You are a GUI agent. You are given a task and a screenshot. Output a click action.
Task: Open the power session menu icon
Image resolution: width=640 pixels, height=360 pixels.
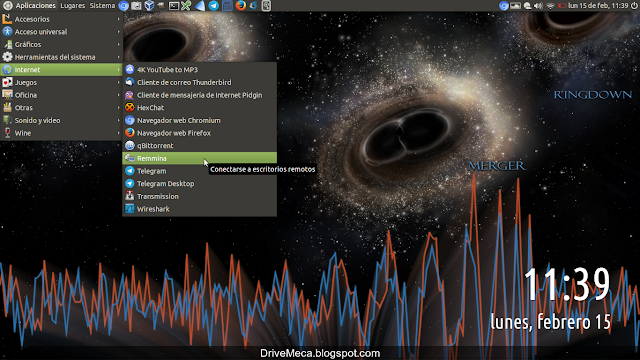[634, 6]
